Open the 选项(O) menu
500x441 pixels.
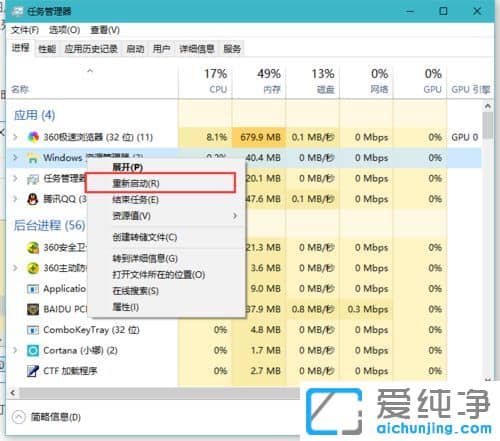(64, 30)
